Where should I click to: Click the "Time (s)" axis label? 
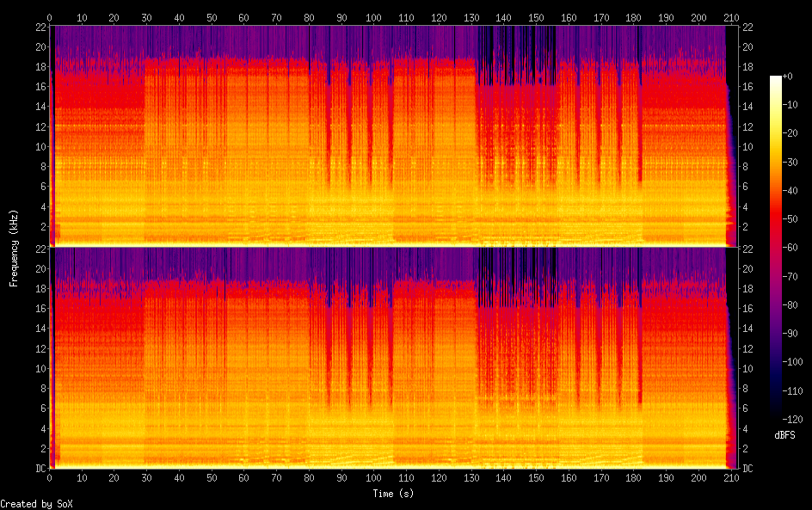[x=395, y=494]
